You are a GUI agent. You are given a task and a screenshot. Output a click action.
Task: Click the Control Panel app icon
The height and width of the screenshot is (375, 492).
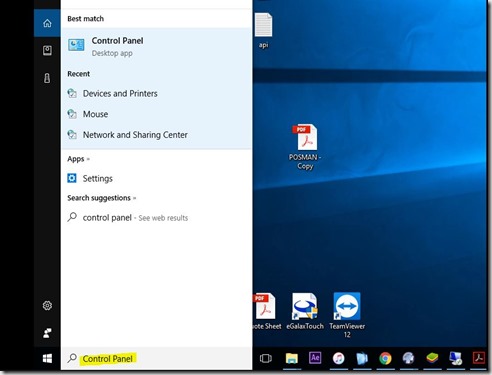[x=76, y=45]
